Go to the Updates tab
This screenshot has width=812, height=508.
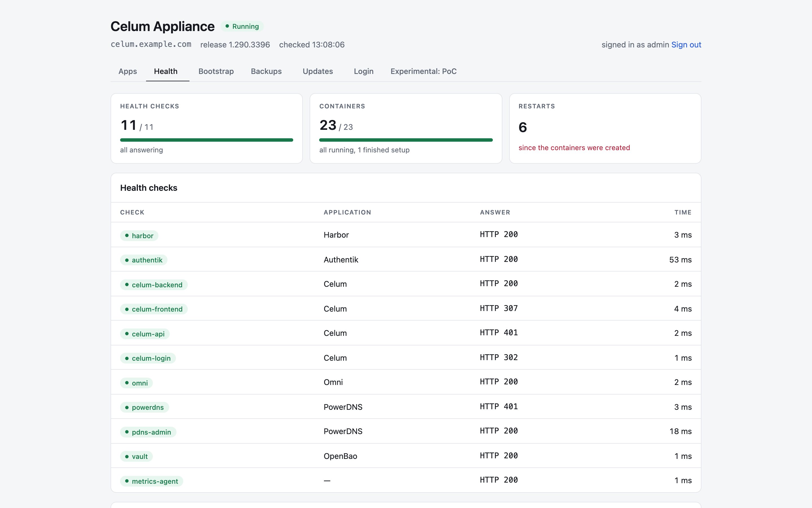pyautogui.click(x=318, y=71)
